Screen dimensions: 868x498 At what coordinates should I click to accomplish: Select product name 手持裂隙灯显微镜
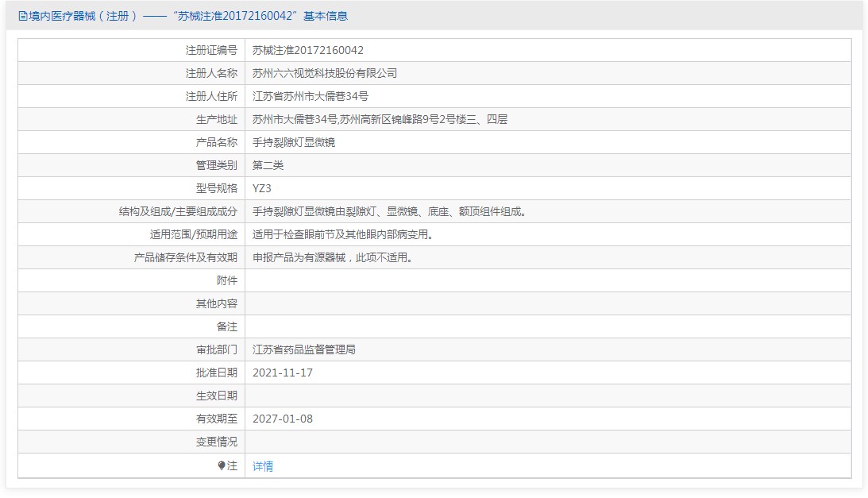click(x=294, y=142)
